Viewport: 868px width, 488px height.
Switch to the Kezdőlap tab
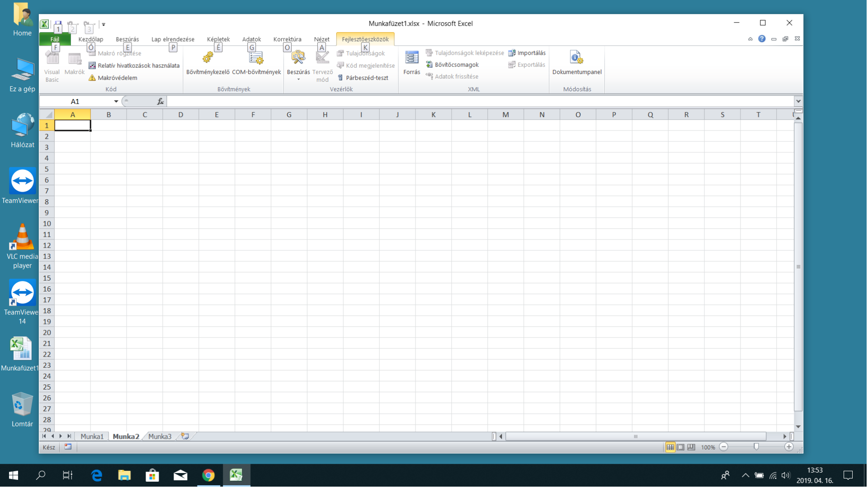(91, 39)
